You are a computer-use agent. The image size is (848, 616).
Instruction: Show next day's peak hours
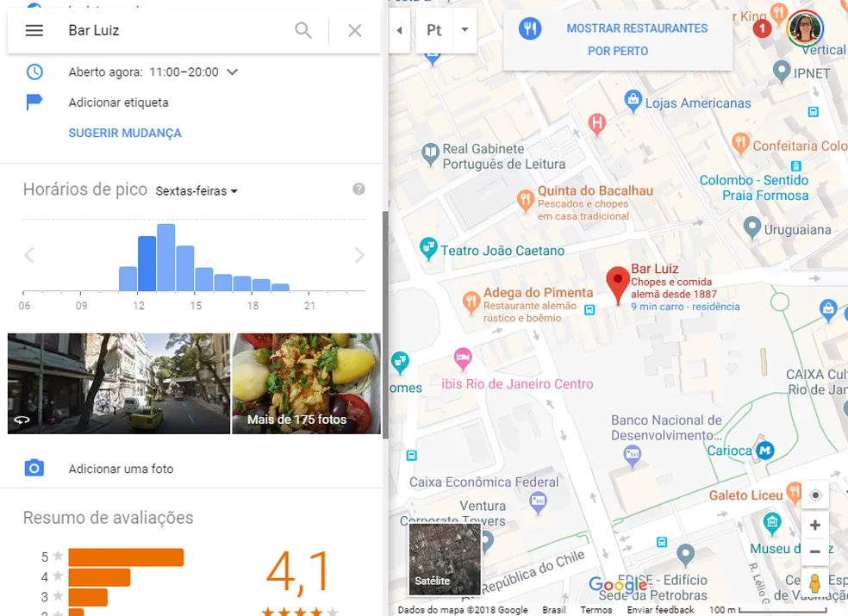coord(360,255)
